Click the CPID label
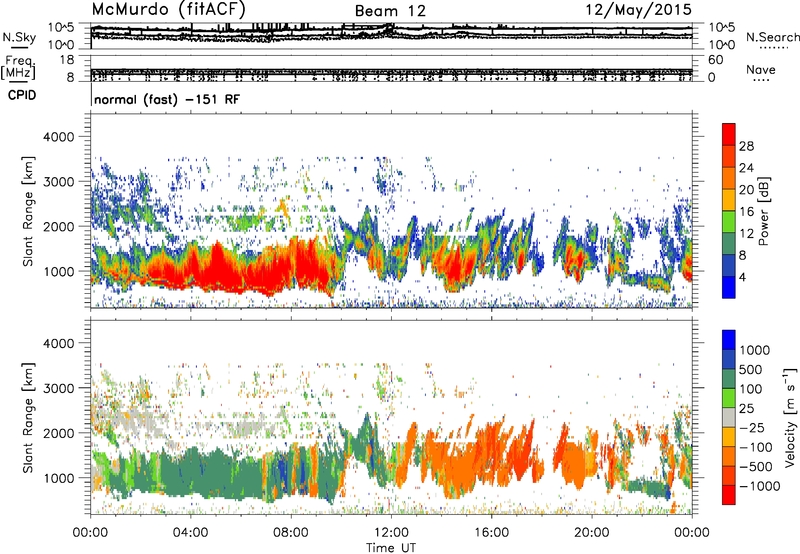Viewport: 800px width, 554px height. tap(22, 95)
